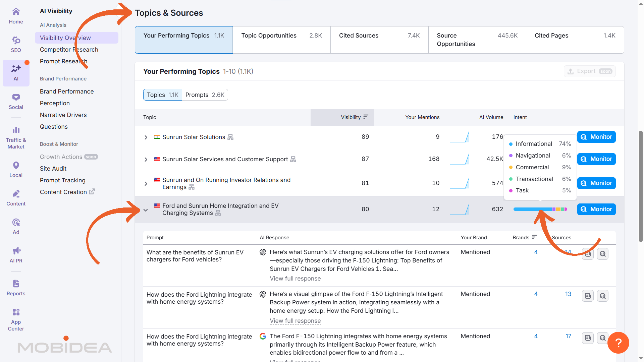Image resolution: width=644 pixels, height=362 pixels.
Task: Switch to the Topic Opportunities tab
Action: [268, 35]
